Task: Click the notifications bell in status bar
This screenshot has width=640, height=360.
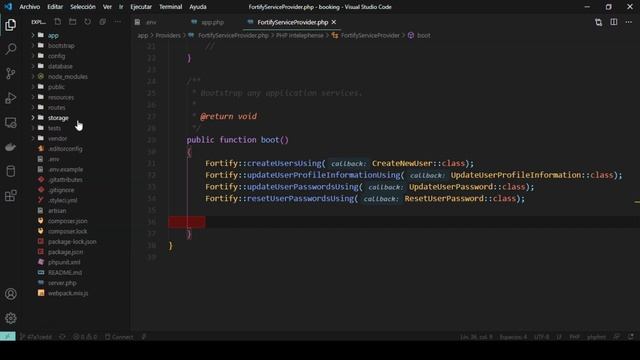Action: [631, 337]
